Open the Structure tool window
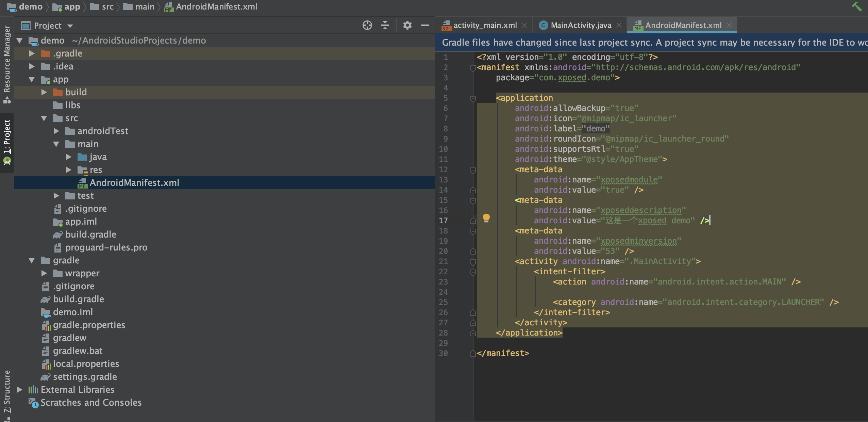The height and width of the screenshot is (422, 868). tap(6, 391)
